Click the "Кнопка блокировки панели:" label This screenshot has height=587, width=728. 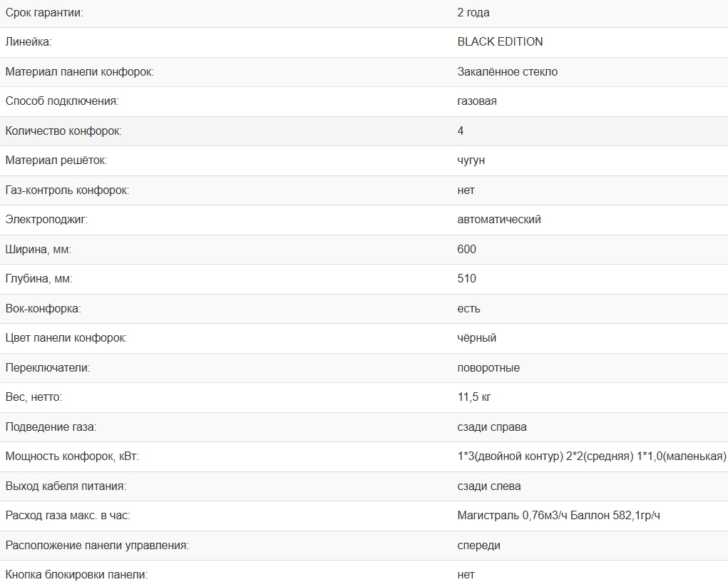click(x=76, y=575)
